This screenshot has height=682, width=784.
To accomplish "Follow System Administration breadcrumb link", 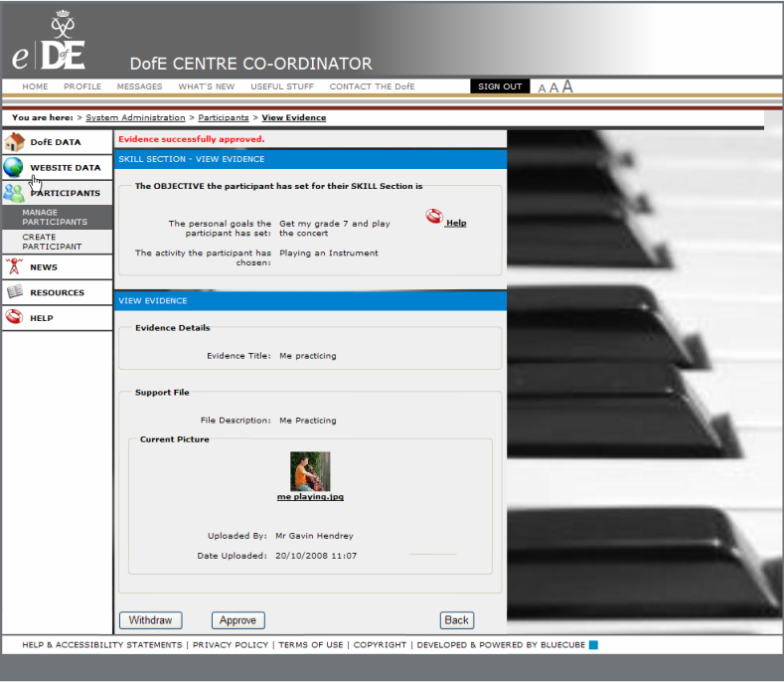I will [135, 117].
